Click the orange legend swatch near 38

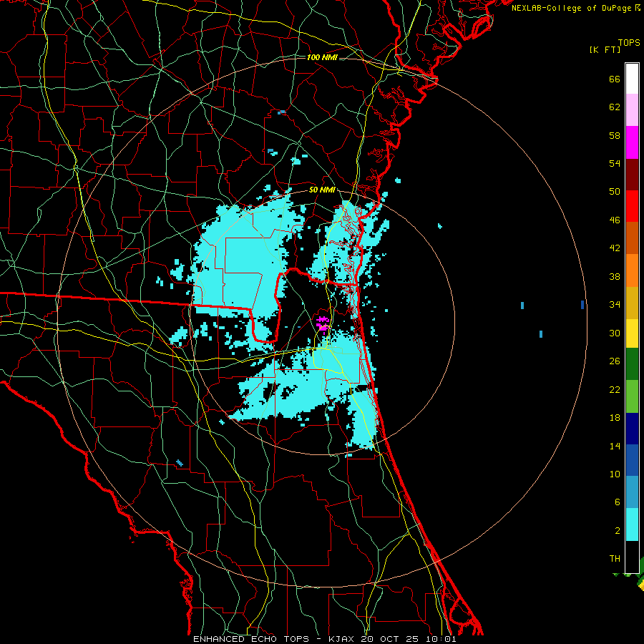click(x=632, y=270)
